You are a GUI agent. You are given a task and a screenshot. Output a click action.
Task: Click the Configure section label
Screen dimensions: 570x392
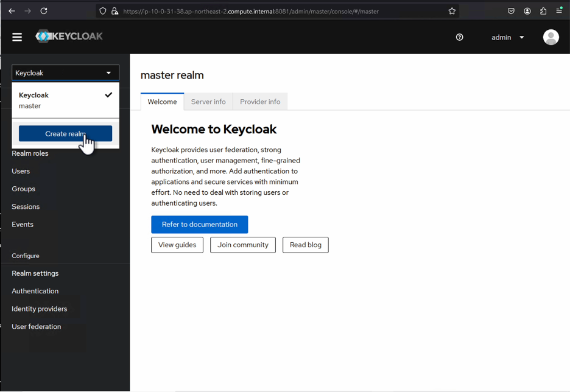point(26,256)
